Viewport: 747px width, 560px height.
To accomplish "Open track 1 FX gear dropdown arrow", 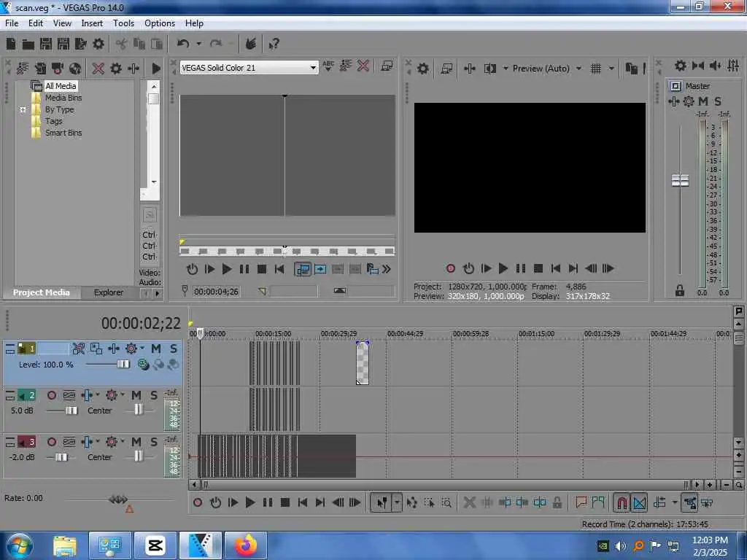I will pos(142,349).
